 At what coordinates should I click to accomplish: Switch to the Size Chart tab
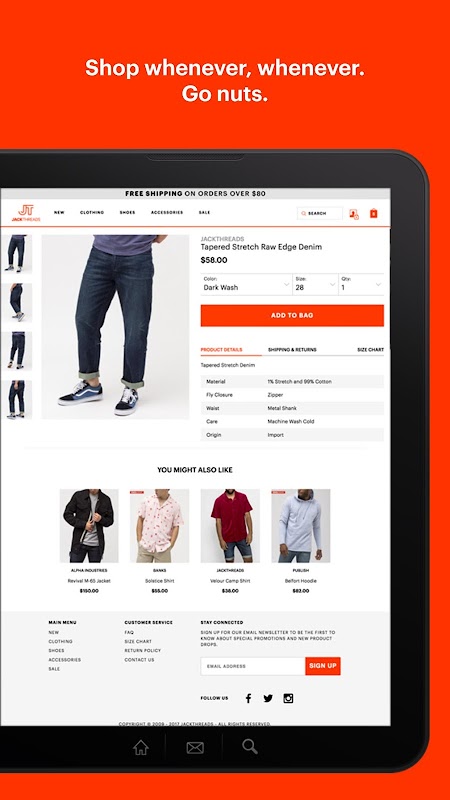coord(370,349)
